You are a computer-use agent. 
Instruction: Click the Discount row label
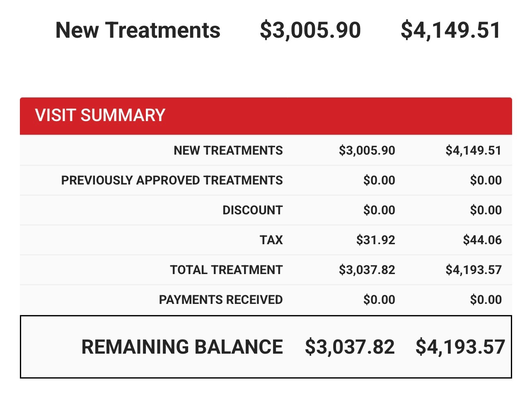[x=252, y=210]
